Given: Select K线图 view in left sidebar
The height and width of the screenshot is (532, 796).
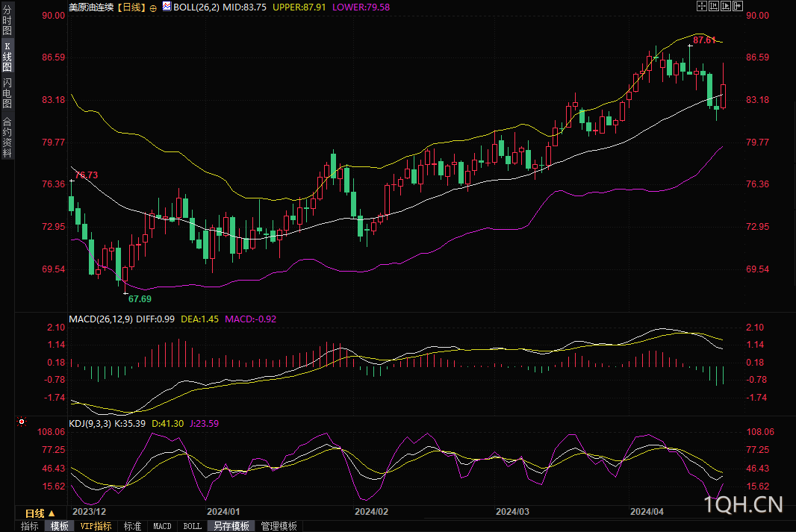Looking at the screenshot, I should point(7,57).
